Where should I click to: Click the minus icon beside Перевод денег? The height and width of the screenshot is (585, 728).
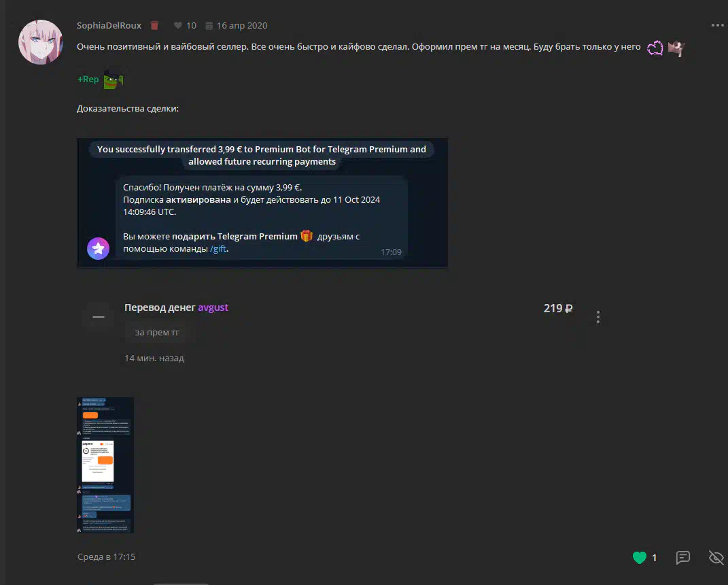tap(99, 317)
